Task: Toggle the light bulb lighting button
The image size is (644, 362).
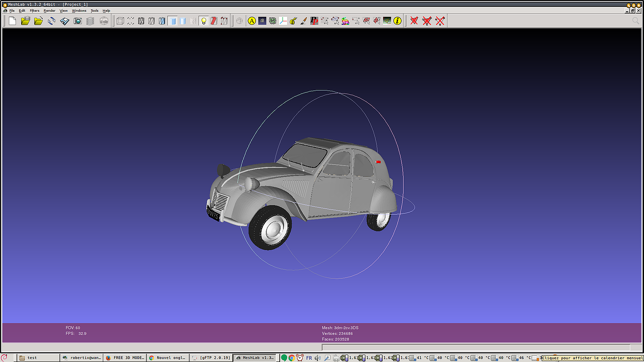Action: (x=204, y=21)
